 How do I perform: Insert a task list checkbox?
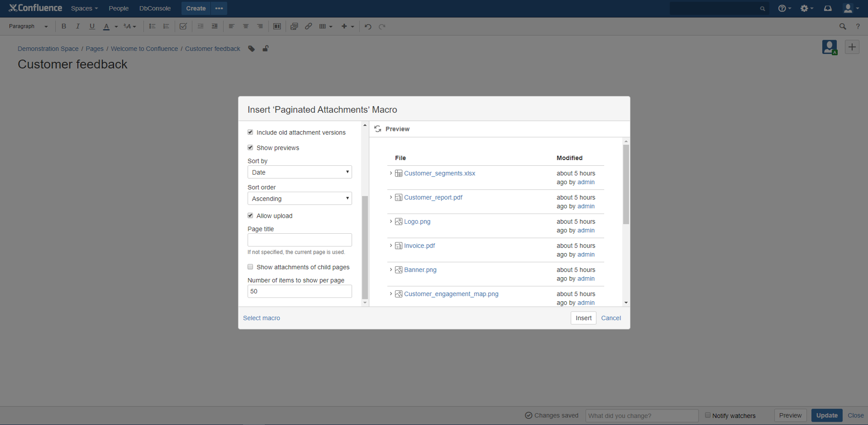[183, 26]
